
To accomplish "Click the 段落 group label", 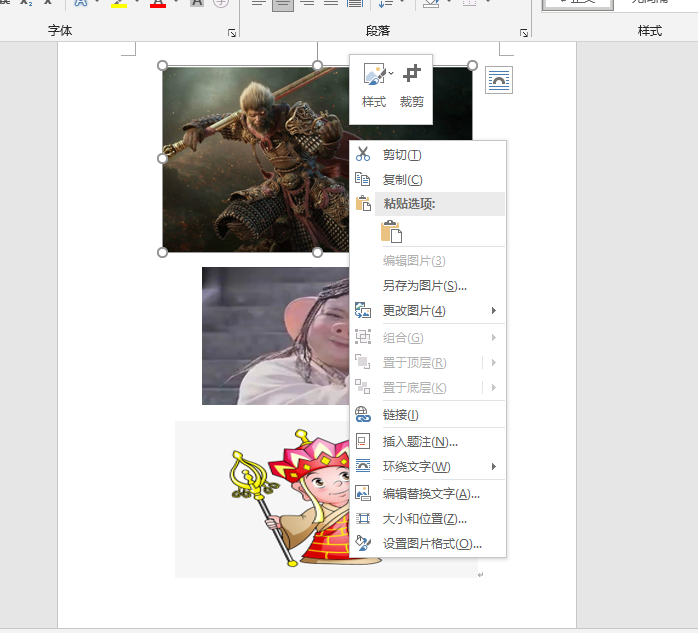I will 378,30.
